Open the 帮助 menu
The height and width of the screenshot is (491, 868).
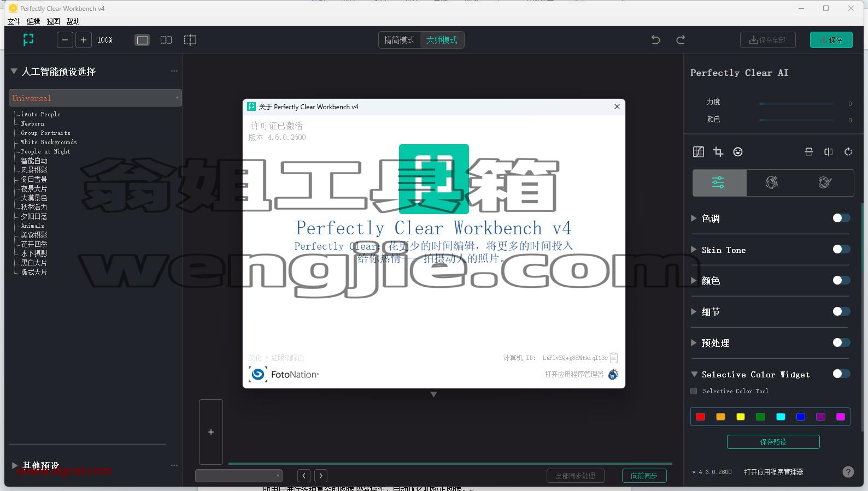pyautogui.click(x=73, y=21)
